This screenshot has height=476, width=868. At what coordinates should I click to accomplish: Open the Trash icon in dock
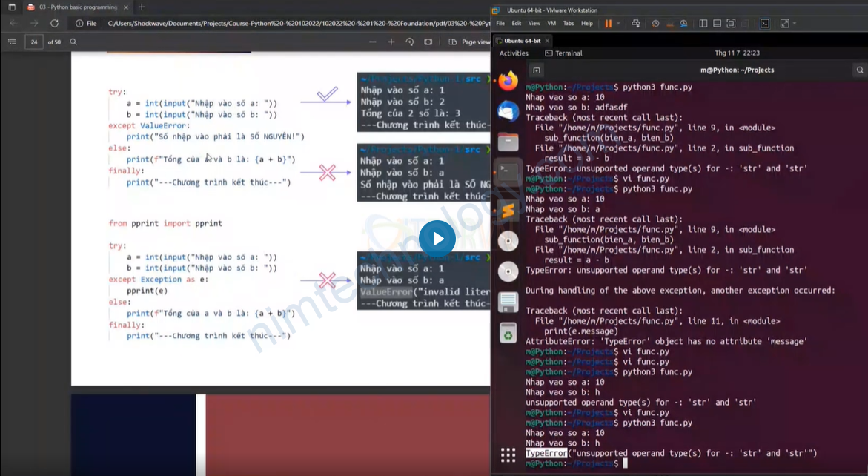pos(508,334)
